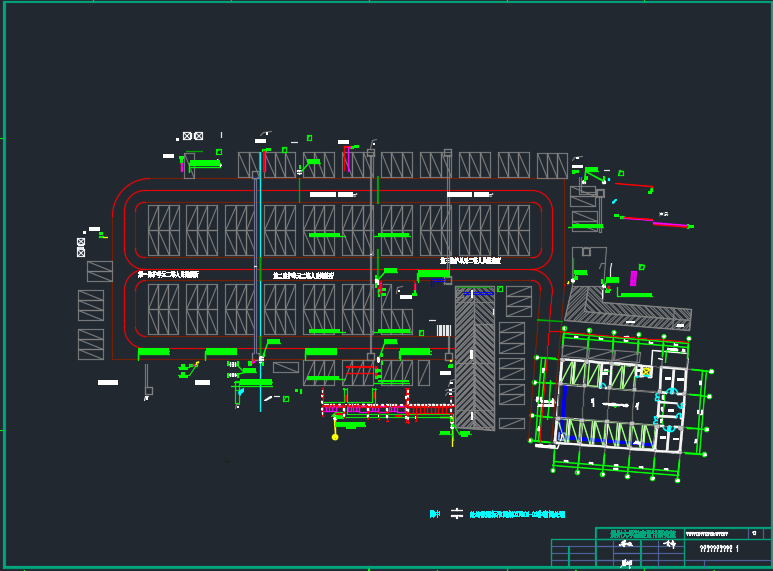Select the hatched L-shaped area above the building
Viewport: 773px width, 571px height.
627,308
